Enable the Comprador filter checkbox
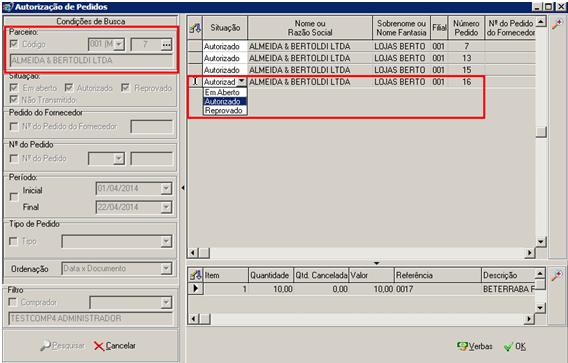The image size is (568, 363). tap(13, 302)
